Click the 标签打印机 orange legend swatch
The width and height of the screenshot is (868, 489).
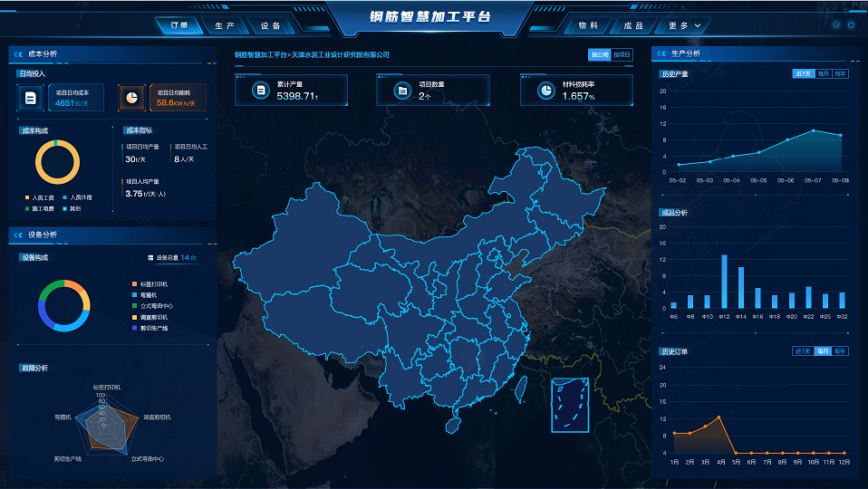coord(133,284)
